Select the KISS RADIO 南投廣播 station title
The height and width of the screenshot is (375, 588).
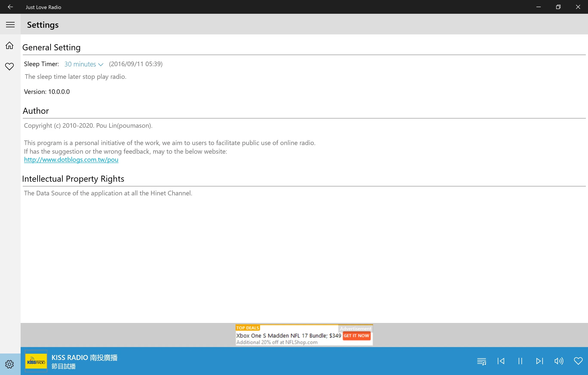point(84,358)
